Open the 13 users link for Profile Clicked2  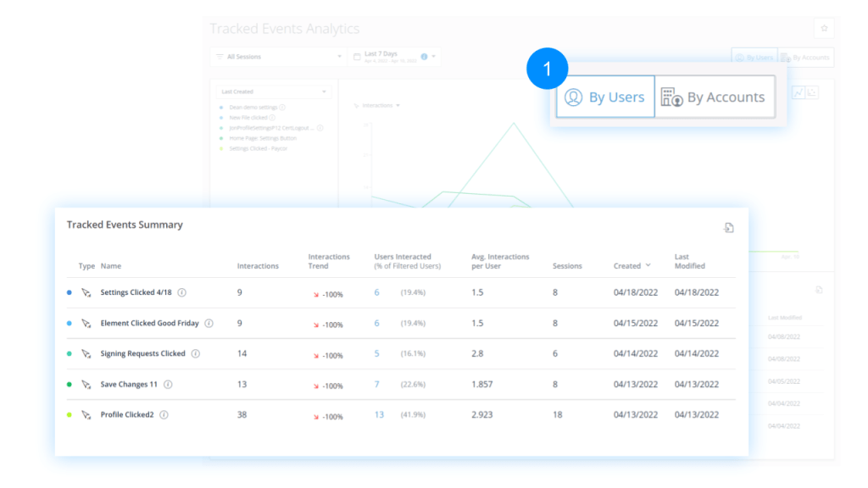[x=379, y=415]
